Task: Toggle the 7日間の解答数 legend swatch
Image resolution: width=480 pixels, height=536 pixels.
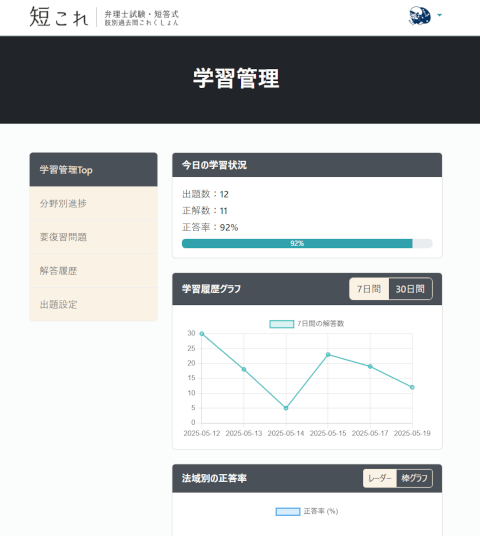Action: tap(282, 324)
